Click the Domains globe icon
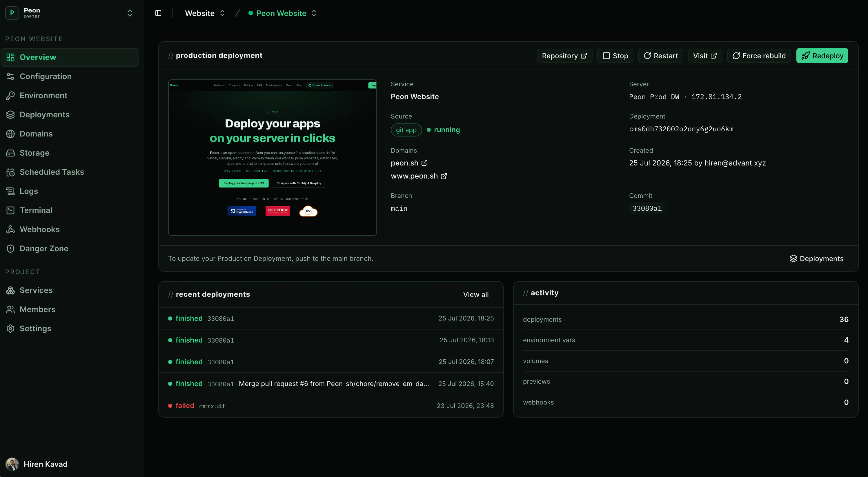This screenshot has width=868, height=477. 10,134
